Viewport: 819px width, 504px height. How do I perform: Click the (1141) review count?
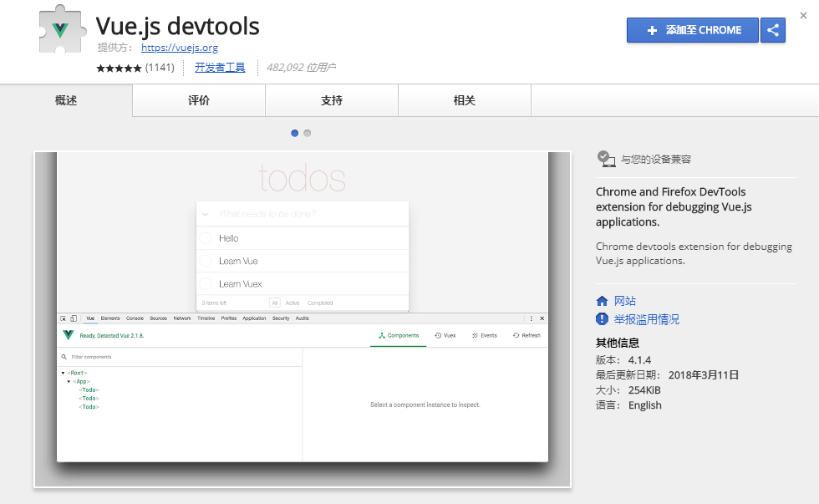(160, 68)
